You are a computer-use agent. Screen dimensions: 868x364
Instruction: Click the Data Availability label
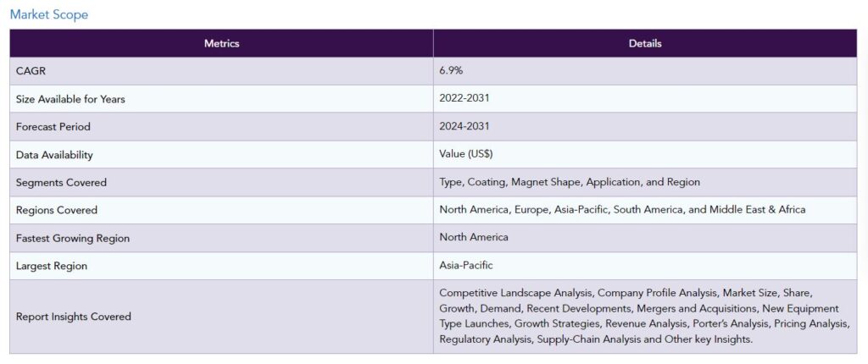pyautogui.click(x=54, y=155)
